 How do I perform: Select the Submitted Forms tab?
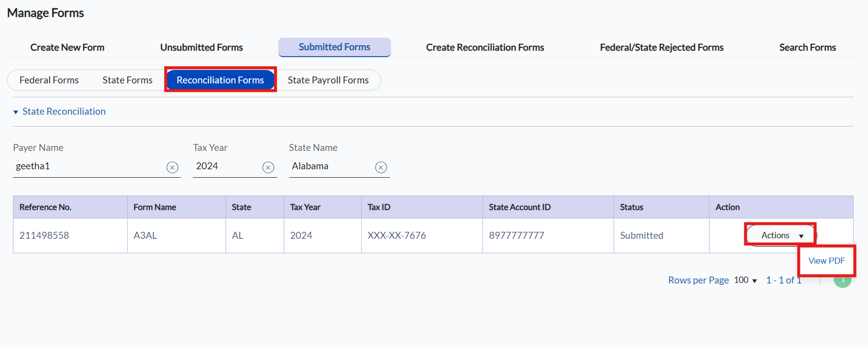pyautogui.click(x=334, y=47)
